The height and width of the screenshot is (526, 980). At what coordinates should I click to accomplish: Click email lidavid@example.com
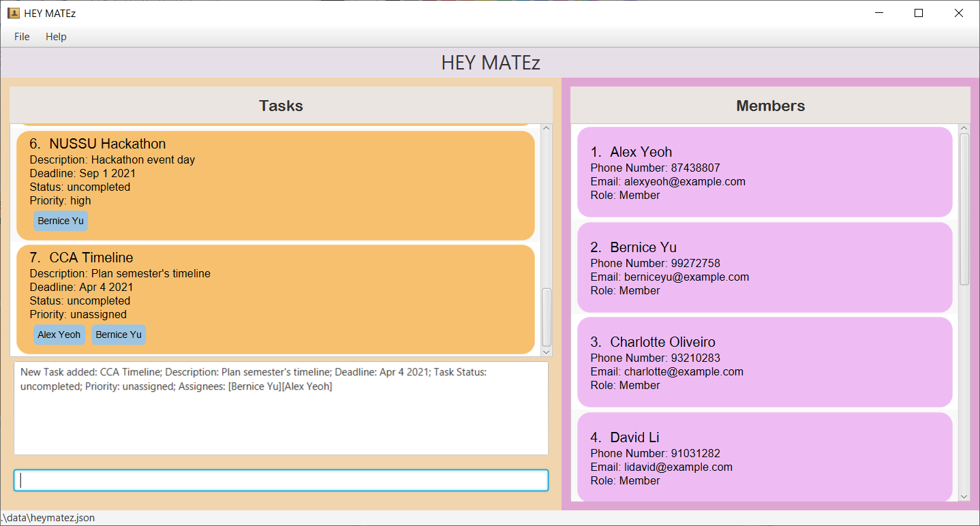(x=678, y=467)
